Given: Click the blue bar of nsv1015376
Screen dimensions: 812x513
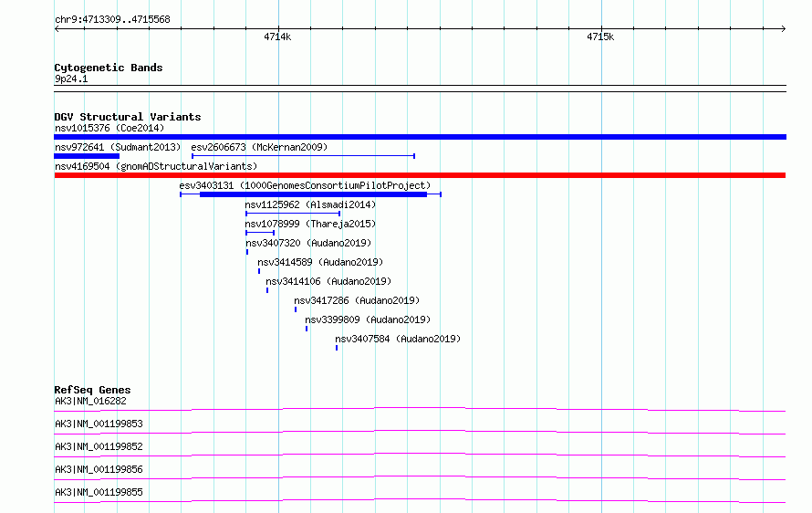Looking at the screenshot, I should [x=420, y=137].
